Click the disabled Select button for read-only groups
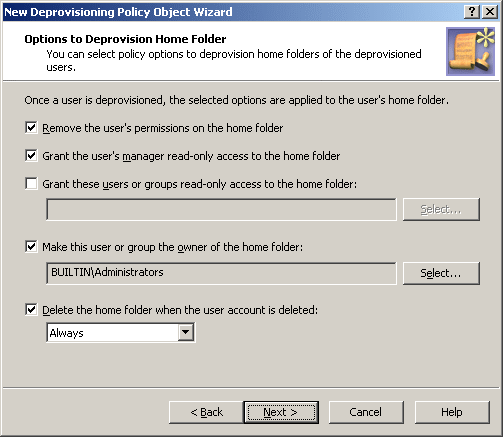This screenshot has height=437, width=503. [441, 209]
